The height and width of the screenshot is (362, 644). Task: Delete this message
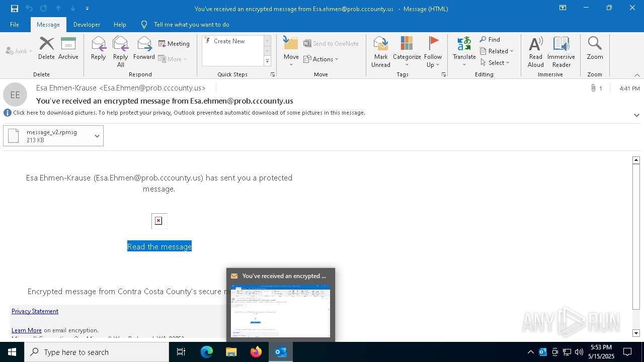(46, 49)
